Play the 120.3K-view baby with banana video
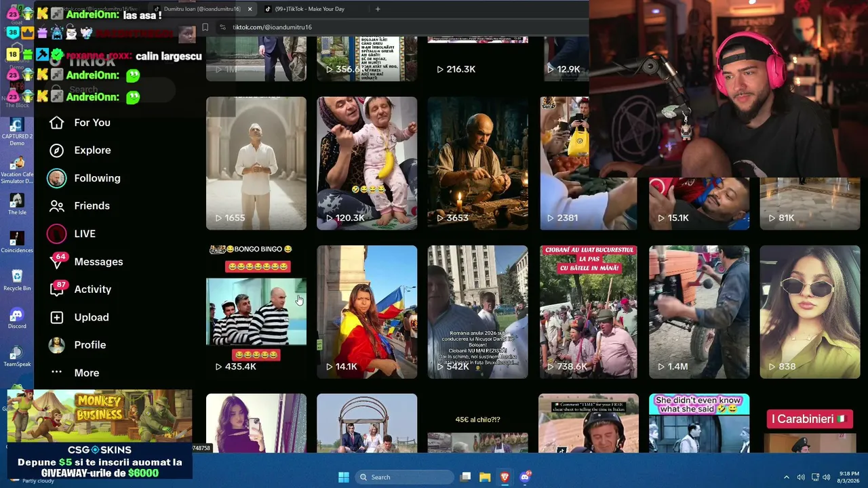Viewport: 868px width, 488px height. 367,163
